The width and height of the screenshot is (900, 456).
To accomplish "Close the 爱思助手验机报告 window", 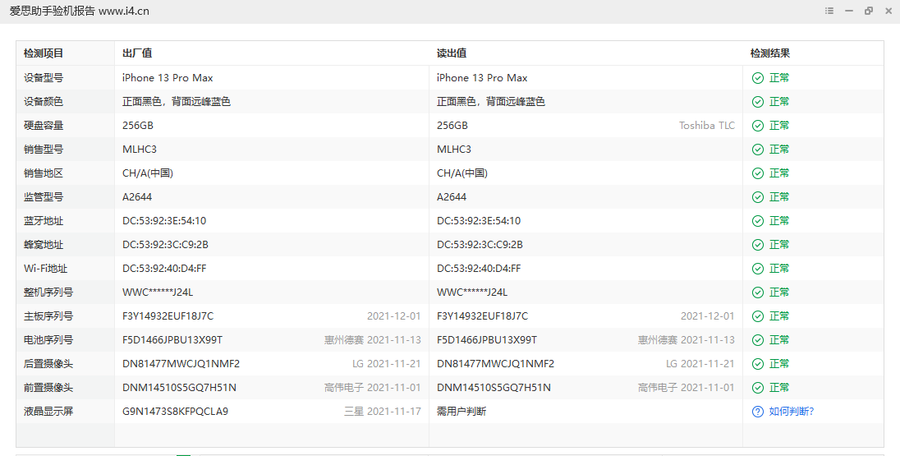I will tap(888, 11).
